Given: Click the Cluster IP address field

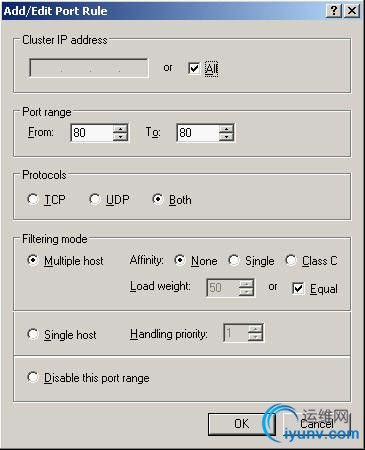Looking at the screenshot, I should [x=89, y=68].
